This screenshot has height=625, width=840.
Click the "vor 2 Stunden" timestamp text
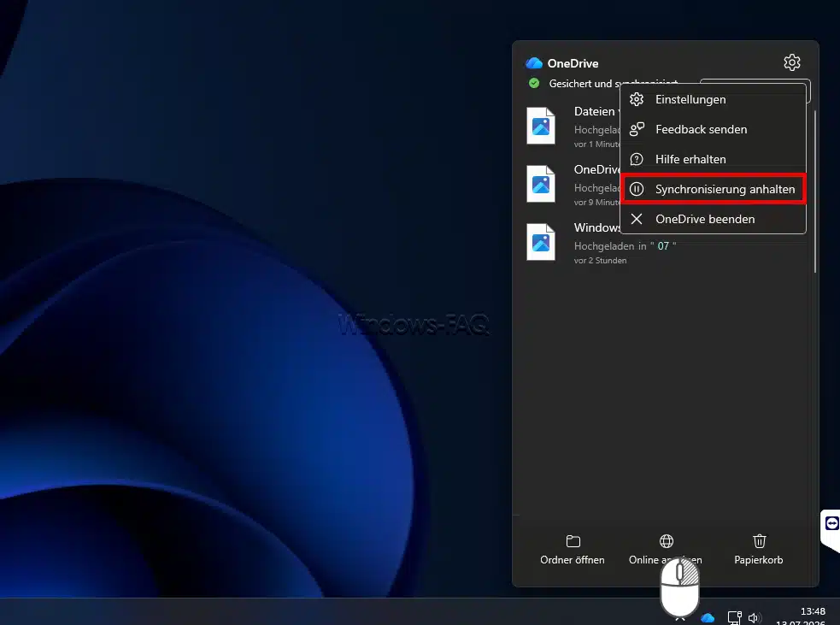(x=600, y=261)
